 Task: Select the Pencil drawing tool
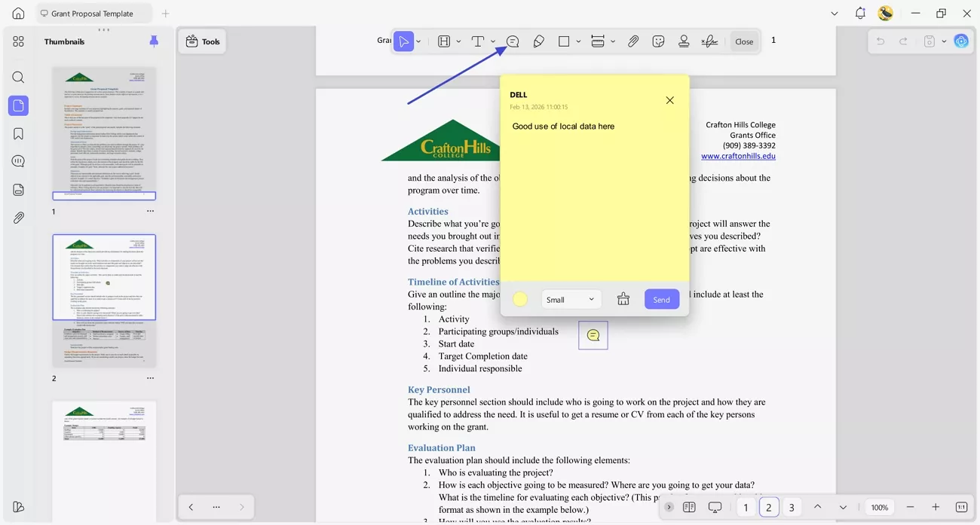click(538, 41)
